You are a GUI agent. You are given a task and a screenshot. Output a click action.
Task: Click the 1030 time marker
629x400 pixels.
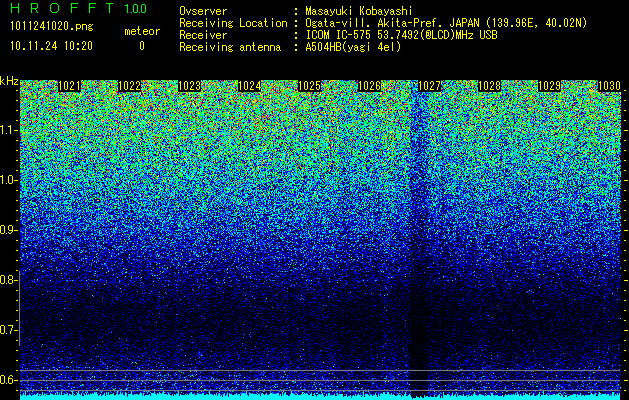click(609, 86)
